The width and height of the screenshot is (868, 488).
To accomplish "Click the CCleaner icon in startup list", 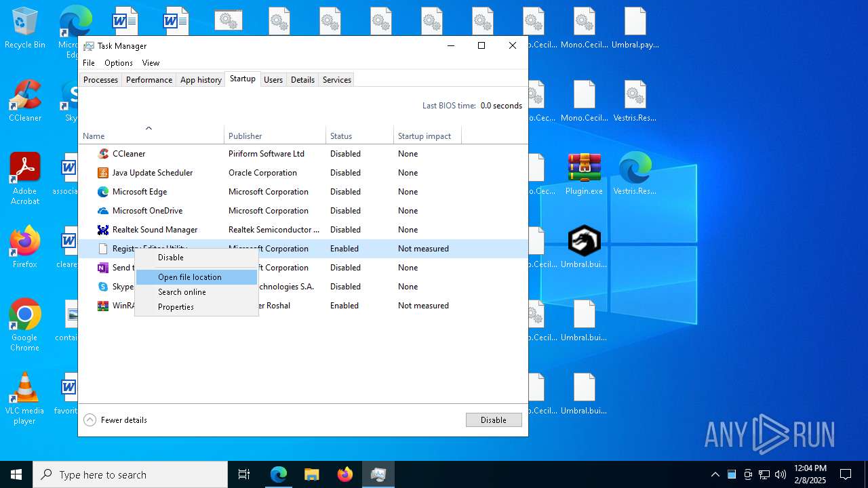I will (103, 154).
